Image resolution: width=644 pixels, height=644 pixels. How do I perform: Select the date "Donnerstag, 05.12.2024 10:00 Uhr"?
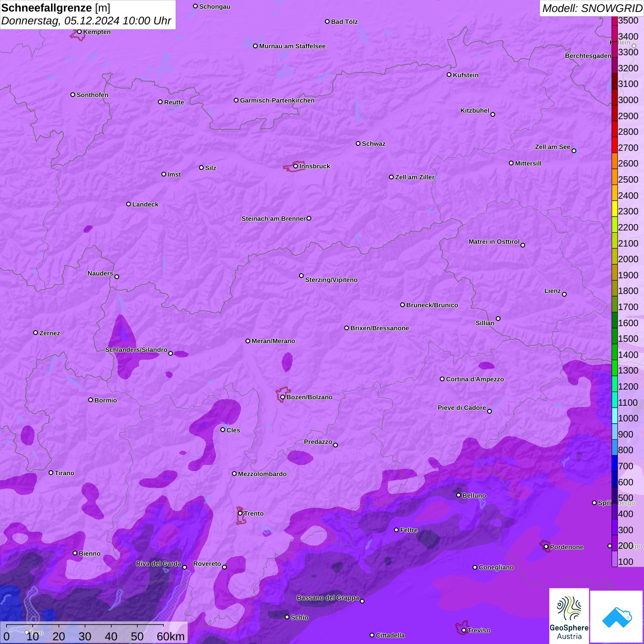click(x=86, y=21)
